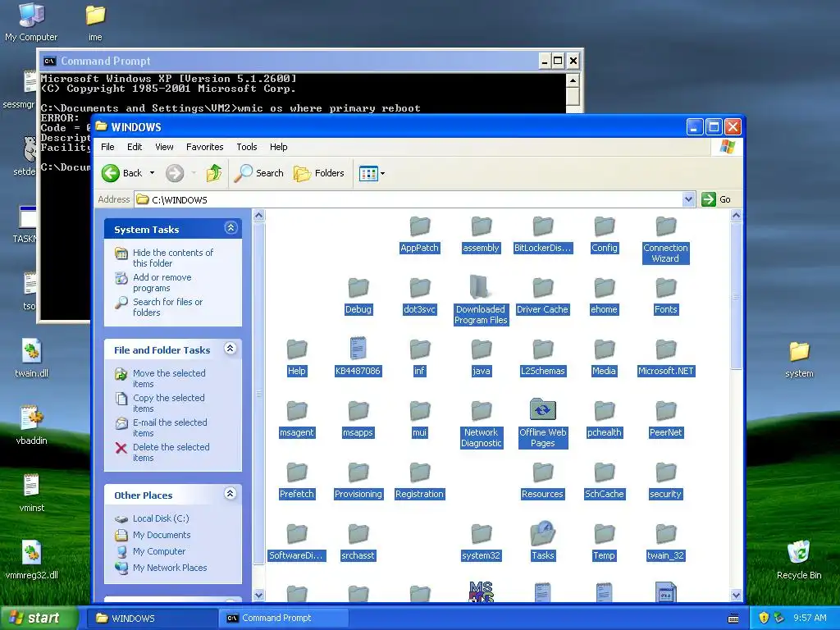Select My Computer desktop icon
This screenshot has width=840, height=630.
31,22
